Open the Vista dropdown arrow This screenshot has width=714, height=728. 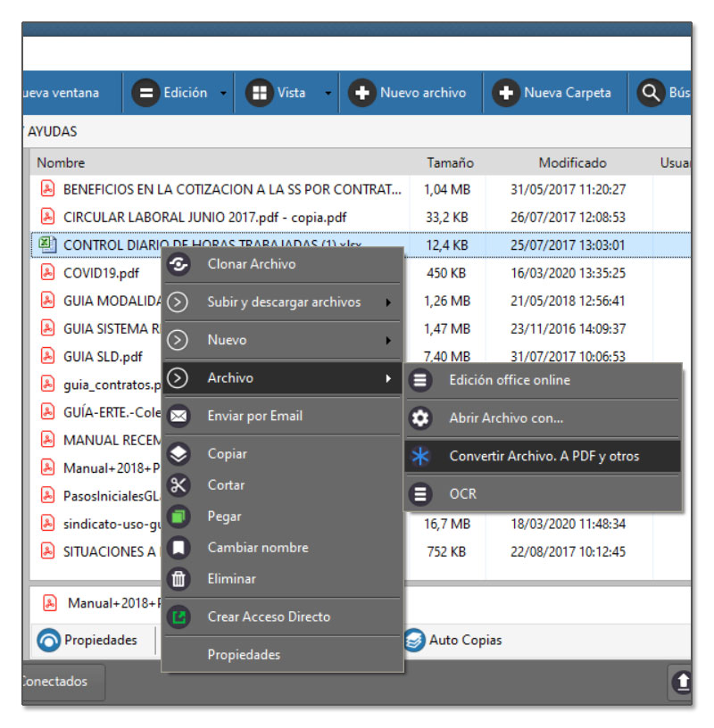coord(328,94)
